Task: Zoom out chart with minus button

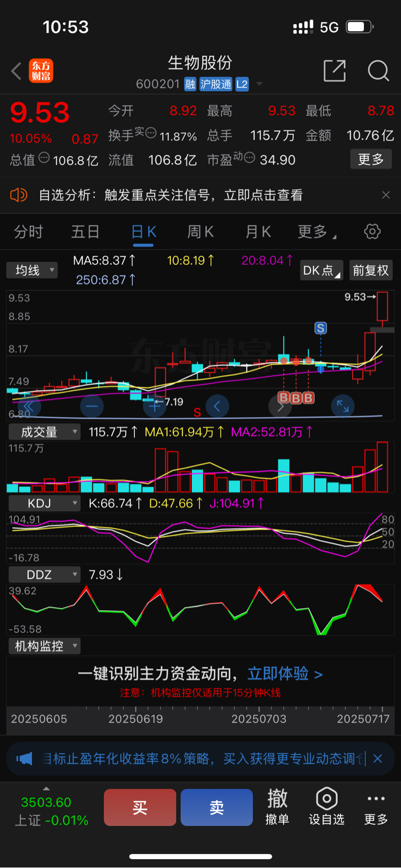Action: click(x=92, y=406)
